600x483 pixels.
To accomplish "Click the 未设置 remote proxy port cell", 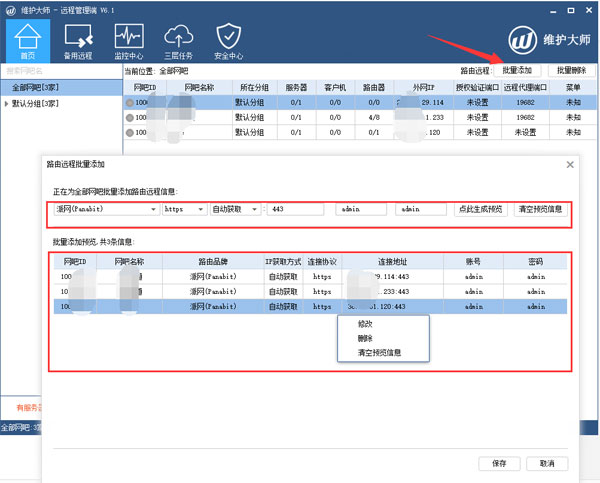I will tap(525, 132).
